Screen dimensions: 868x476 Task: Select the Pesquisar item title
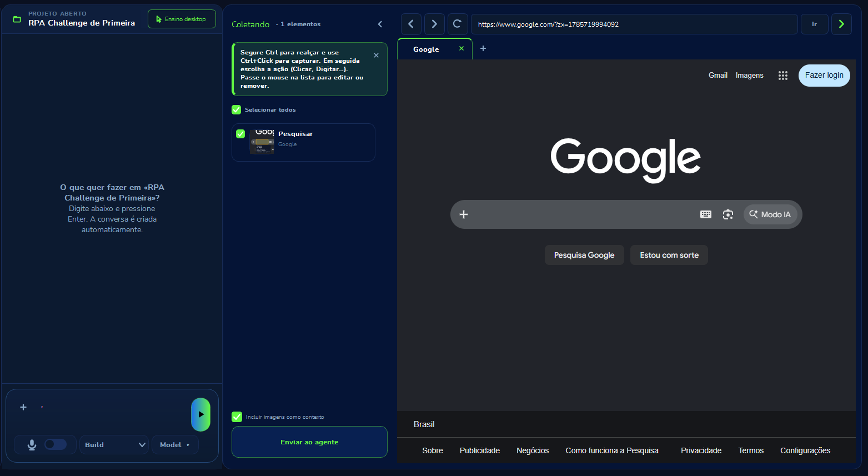click(x=295, y=134)
